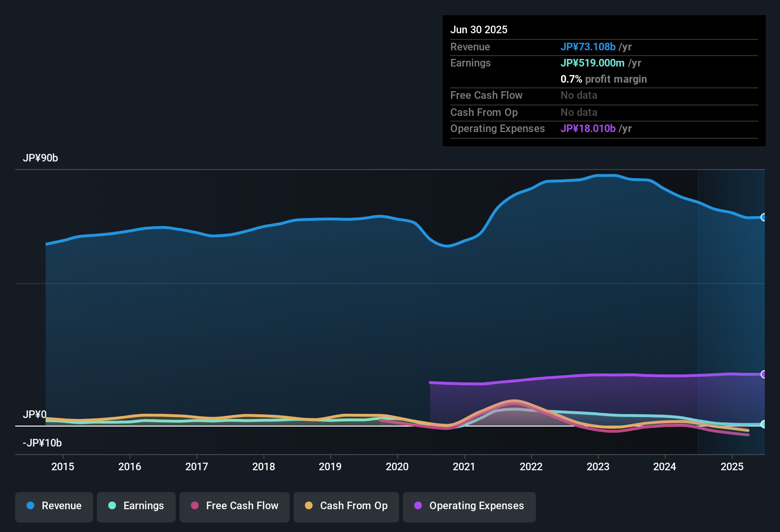Toggle the Revenue series visibility
Viewport: 780px width, 532px height.
pos(54,506)
